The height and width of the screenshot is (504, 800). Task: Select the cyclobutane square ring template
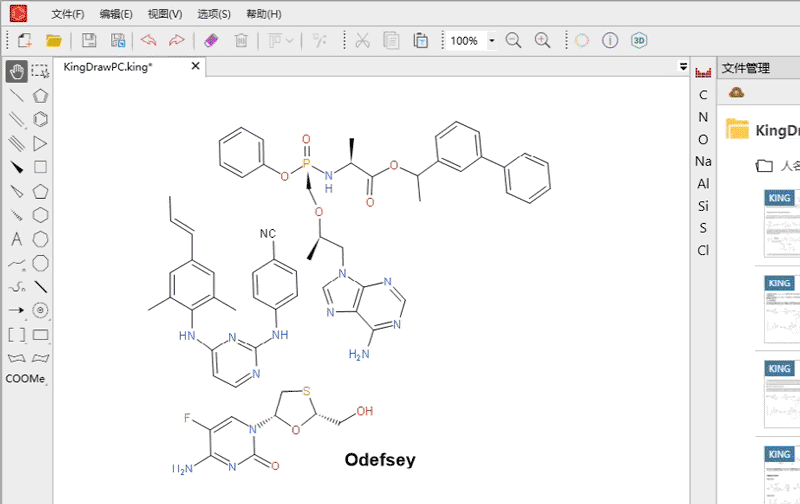click(40, 167)
